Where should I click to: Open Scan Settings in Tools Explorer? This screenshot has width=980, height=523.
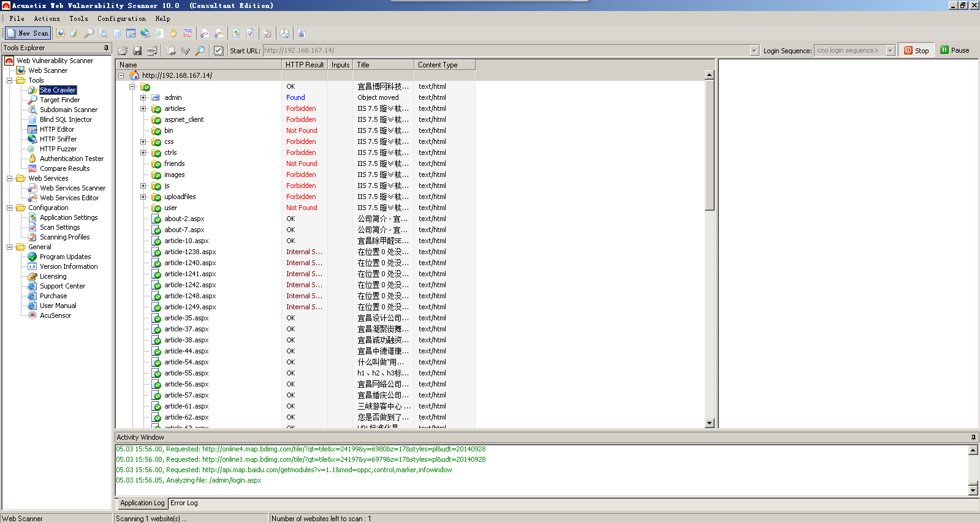coord(60,227)
